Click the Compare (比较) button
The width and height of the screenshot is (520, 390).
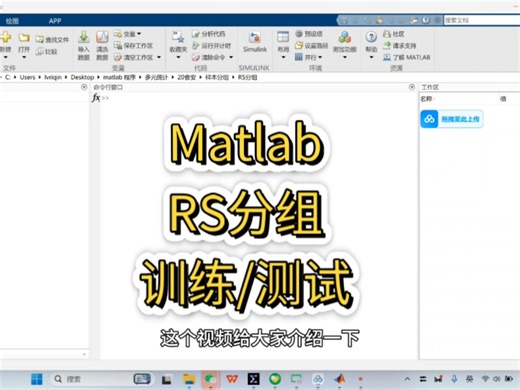pyautogui.click(x=47, y=51)
